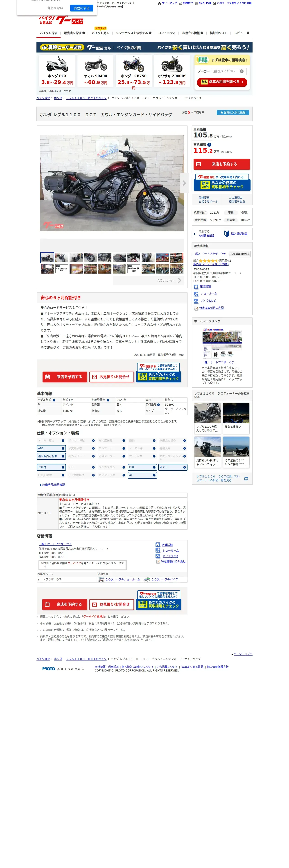Select the first bike photo thumbnail

47,258
